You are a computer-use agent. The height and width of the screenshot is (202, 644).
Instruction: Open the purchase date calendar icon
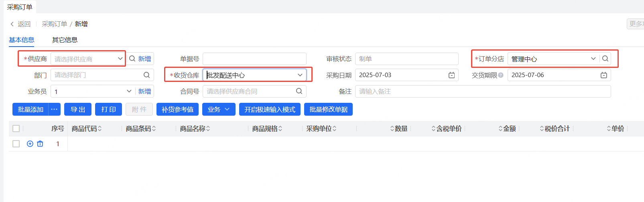(x=451, y=75)
